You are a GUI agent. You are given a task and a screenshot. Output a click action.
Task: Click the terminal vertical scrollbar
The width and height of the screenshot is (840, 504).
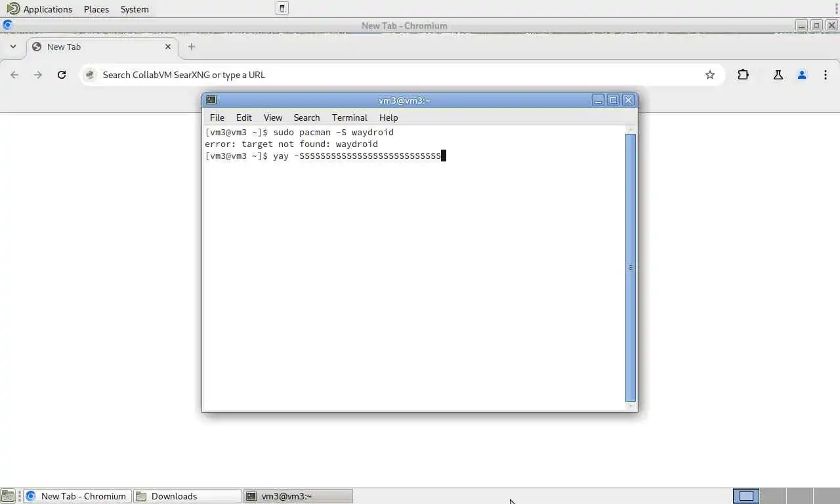(631, 267)
